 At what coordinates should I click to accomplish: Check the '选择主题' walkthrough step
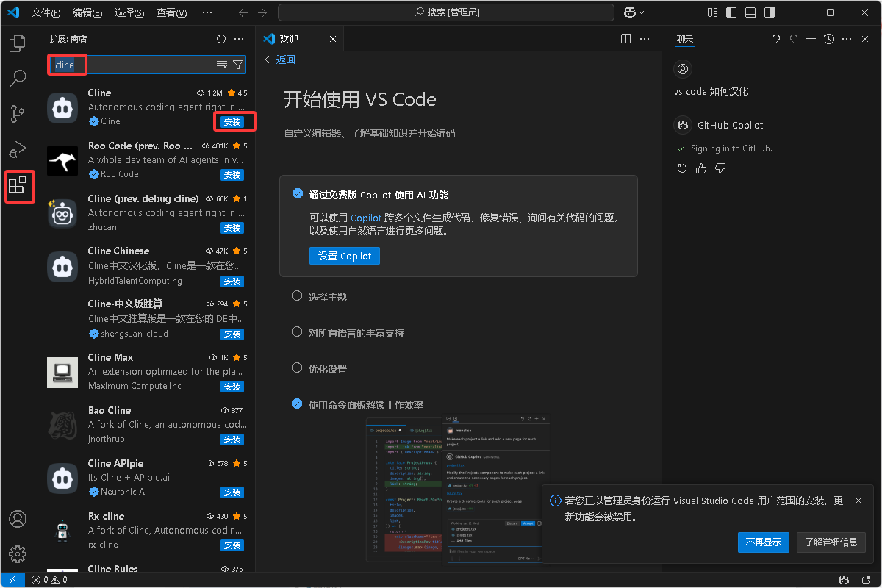click(297, 295)
